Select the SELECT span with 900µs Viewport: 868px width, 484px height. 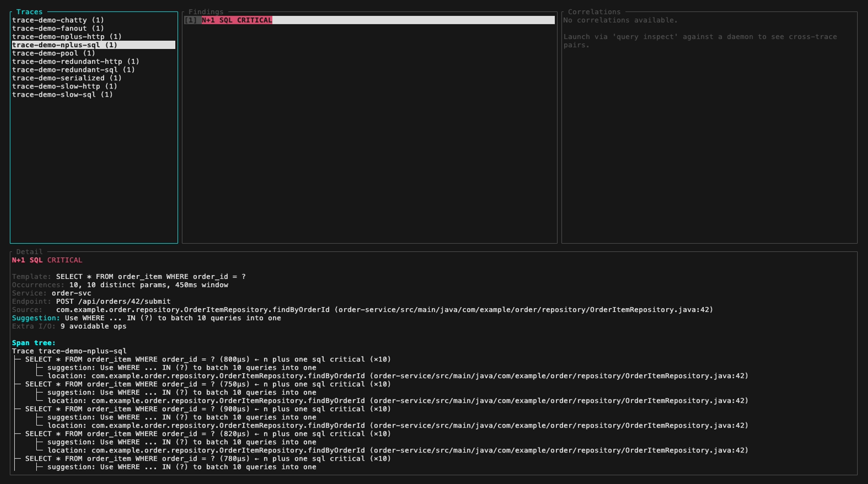pos(208,409)
